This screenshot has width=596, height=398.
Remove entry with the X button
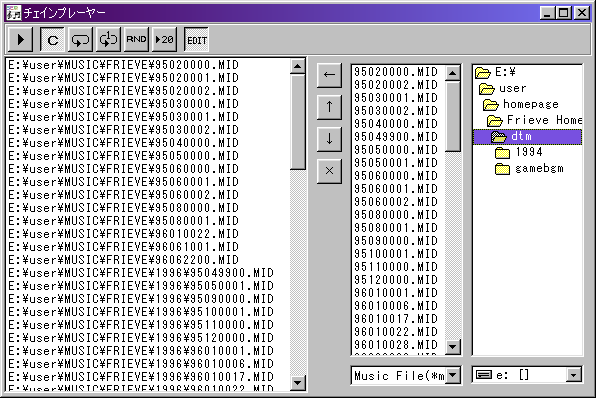(329, 171)
